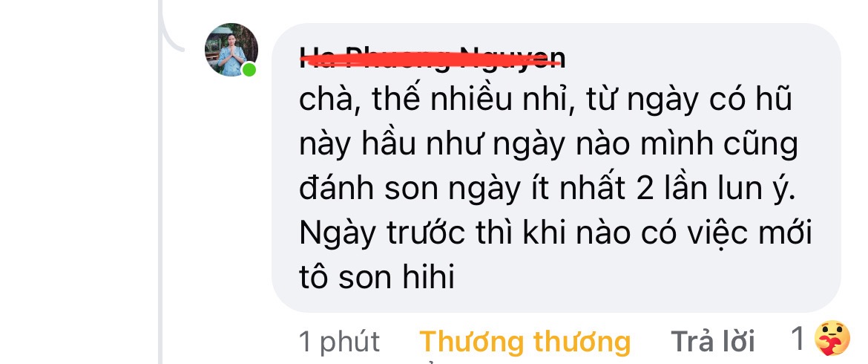Image resolution: width=868 pixels, height=364 pixels.
Task: Click the care emoji reaction icon
Action: (832, 338)
